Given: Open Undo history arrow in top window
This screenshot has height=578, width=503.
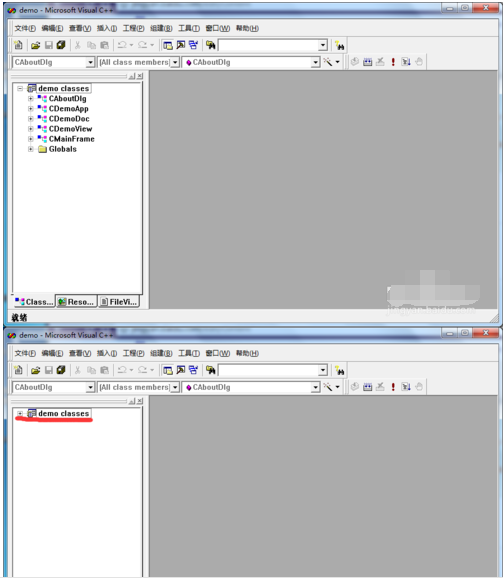Looking at the screenshot, I should pyautogui.click(x=131, y=45).
